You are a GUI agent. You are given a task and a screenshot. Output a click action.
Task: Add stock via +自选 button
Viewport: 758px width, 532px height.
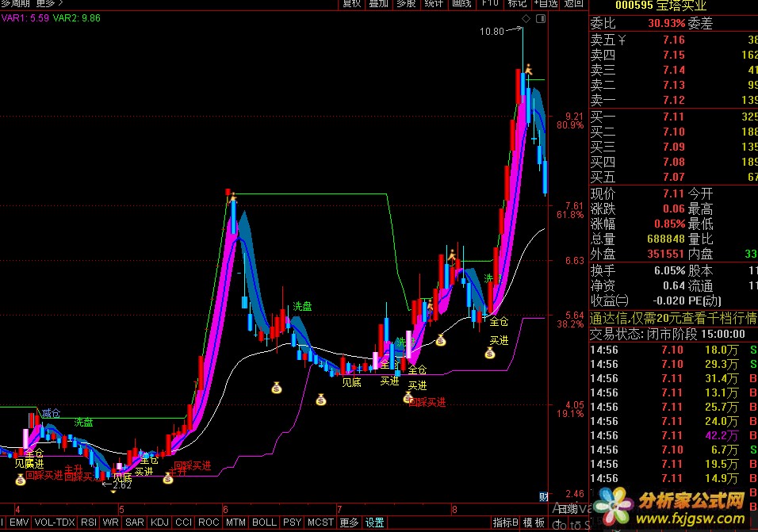tap(546, 4)
